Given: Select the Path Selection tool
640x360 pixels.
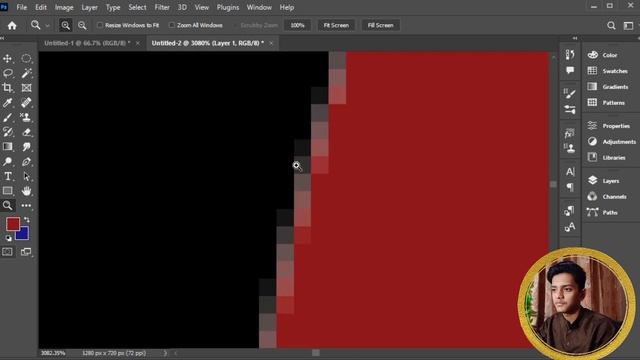Looking at the screenshot, I should pyautogui.click(x=26, y=176).
